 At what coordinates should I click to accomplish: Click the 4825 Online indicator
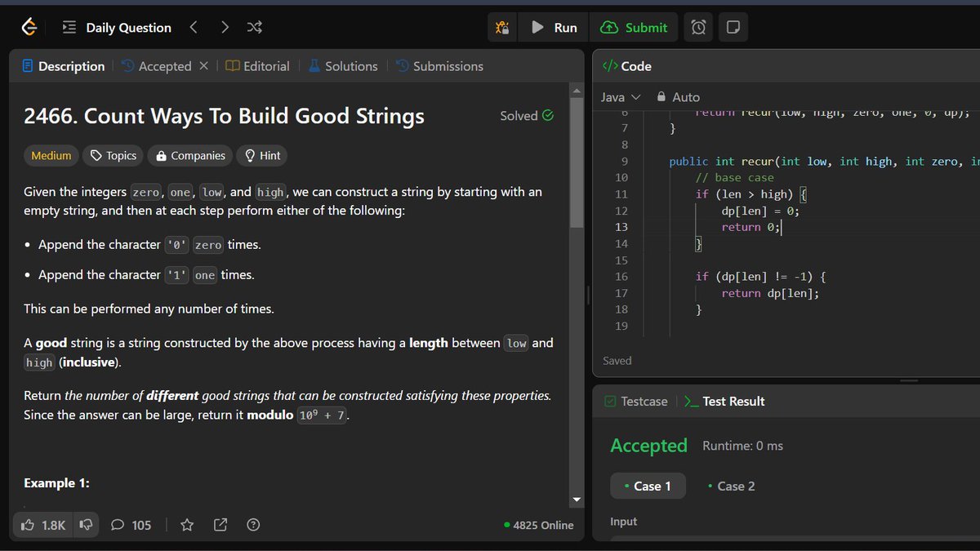click(539, 525)
